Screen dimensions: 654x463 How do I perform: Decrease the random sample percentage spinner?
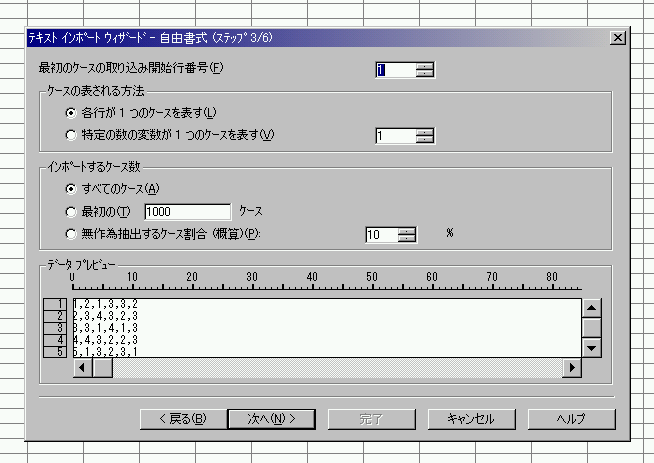pyautogui.click(x=406, y=239)
